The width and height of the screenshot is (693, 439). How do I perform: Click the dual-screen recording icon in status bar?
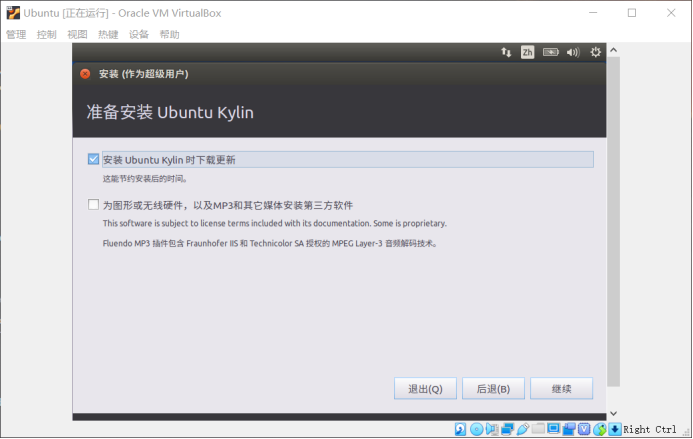click(569, 429)
